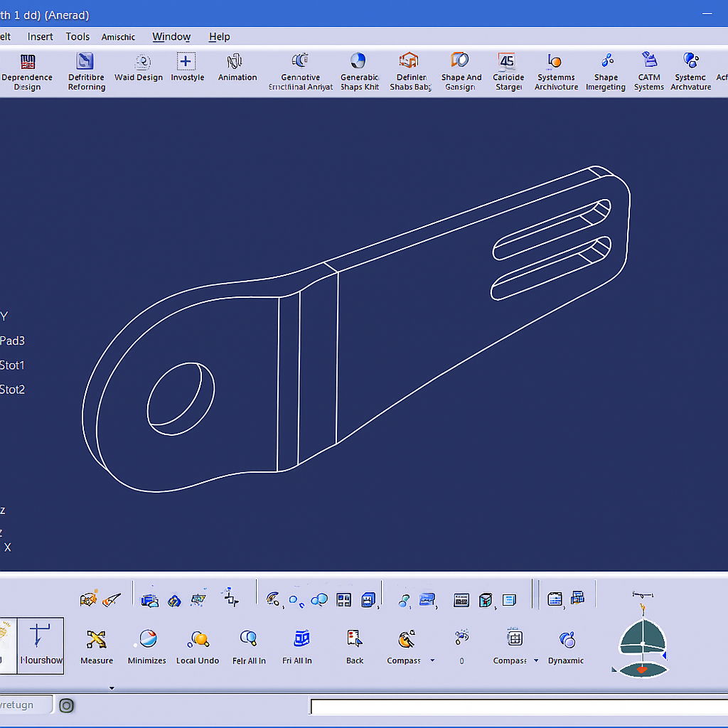Open the Help menu
Image resolution: width=728 pixels, height=728 pixels.
tap(219, 37)
